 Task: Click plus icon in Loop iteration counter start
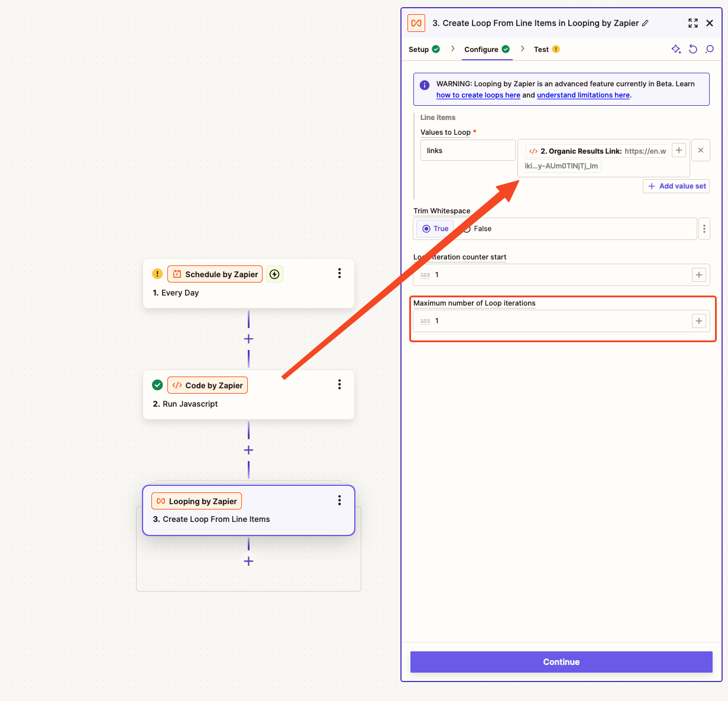[699, 275]
